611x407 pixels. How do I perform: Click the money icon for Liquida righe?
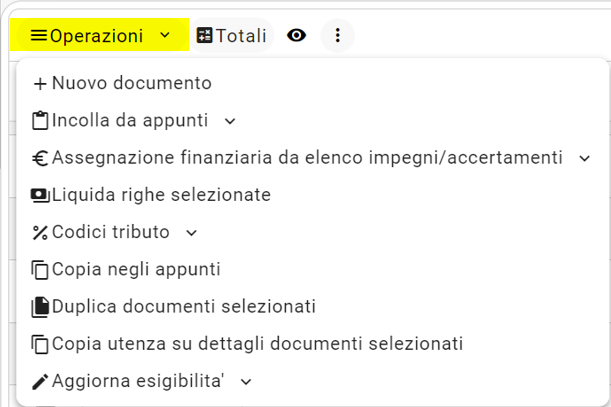coord(40,195)
